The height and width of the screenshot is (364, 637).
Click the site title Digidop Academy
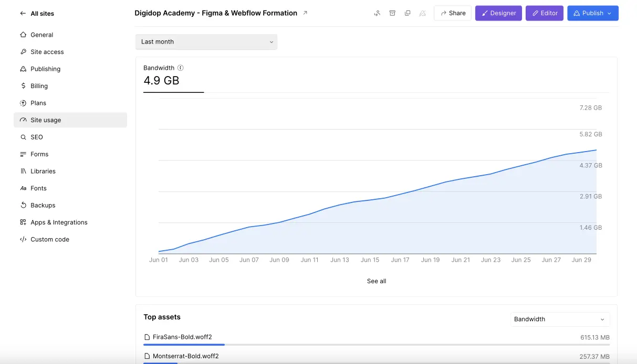(x=216, y=13)
